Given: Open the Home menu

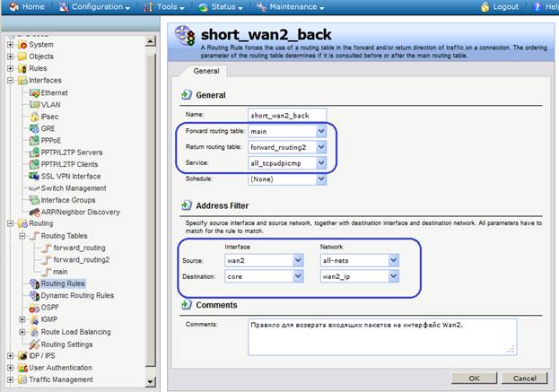Looking at the screenshot, I should (28, 7).
